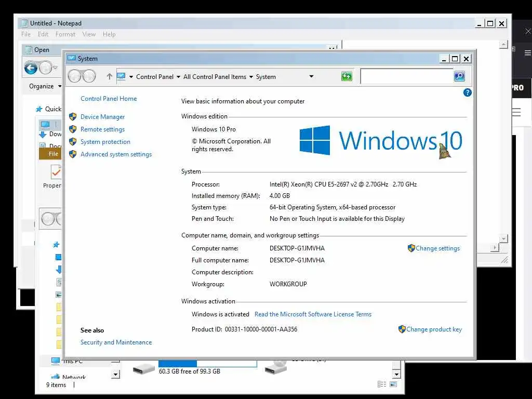
Task: Expand the dropdown arrow before Control Panel
Action: (131, 77)
